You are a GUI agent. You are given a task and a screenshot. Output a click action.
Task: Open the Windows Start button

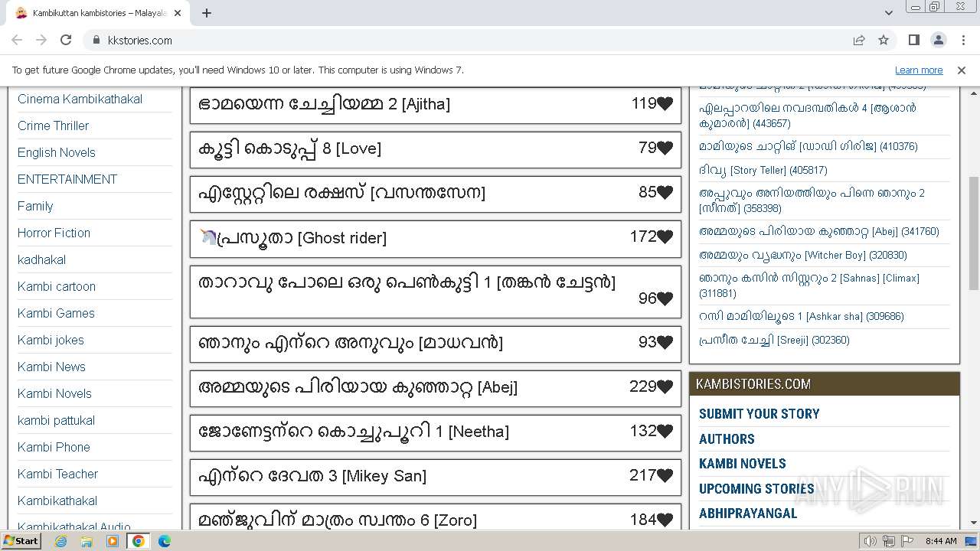21,540
